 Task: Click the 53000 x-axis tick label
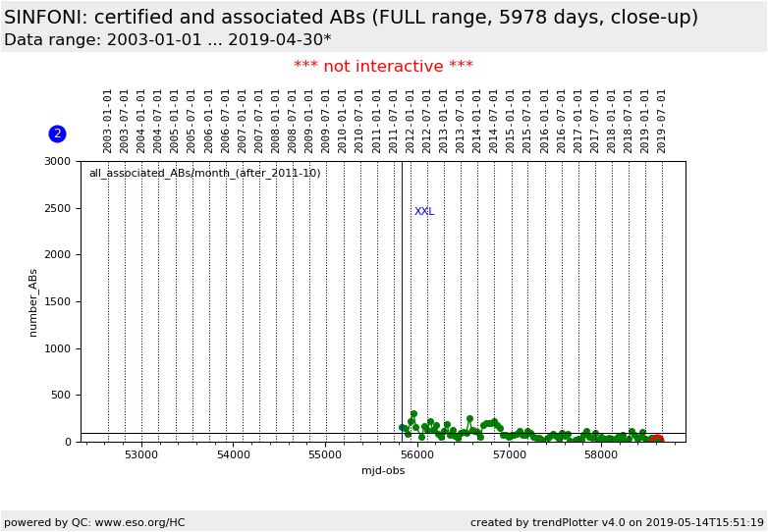click(141, 456)
